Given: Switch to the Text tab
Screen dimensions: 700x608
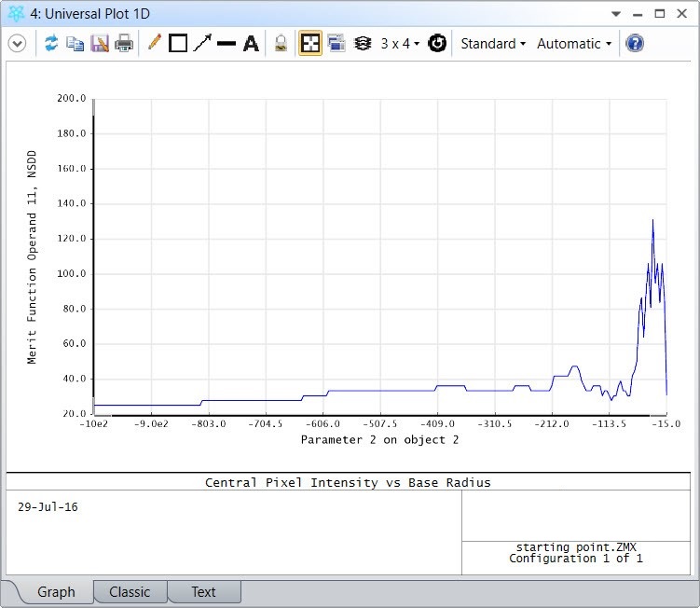Looking at the screenshot, I should pyautogui.click(x=203, y=592).
